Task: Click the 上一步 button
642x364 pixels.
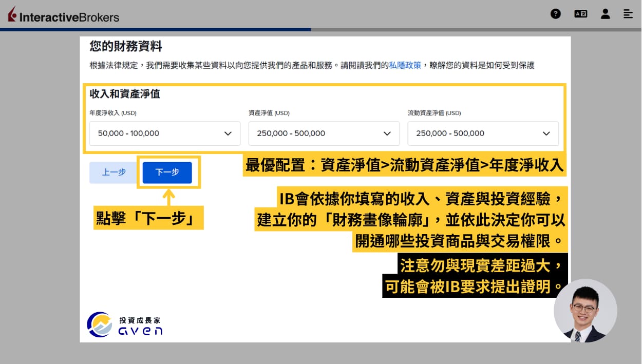Action: pos(114,173)
